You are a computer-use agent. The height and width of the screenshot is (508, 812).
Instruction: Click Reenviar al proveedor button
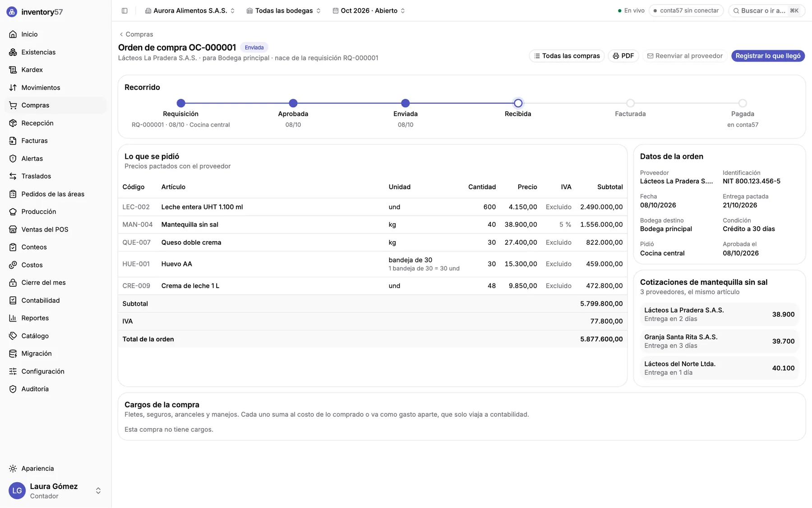[x=685, y=56]
